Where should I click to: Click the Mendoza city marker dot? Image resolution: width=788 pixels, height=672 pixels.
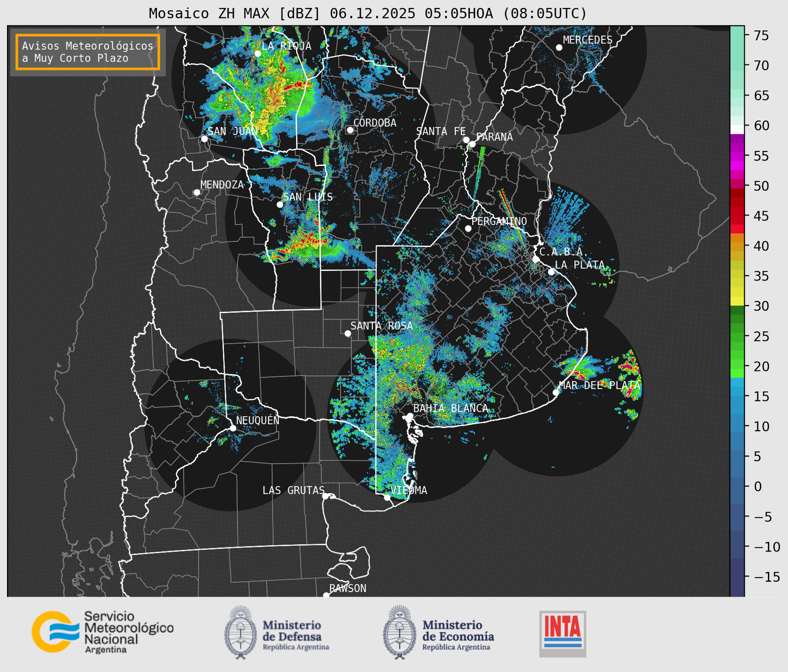click(197, 193)
